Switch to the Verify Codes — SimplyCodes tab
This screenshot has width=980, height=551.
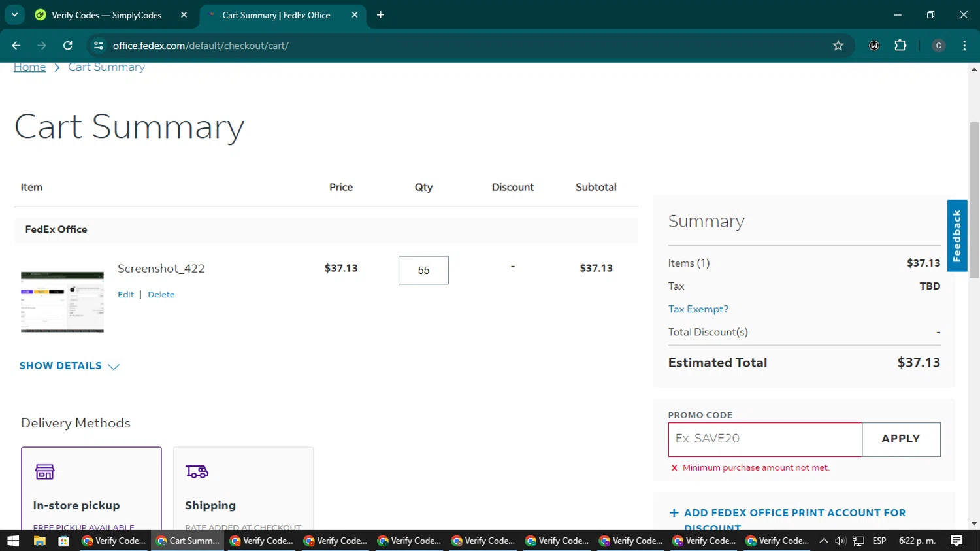pos(106,15)
